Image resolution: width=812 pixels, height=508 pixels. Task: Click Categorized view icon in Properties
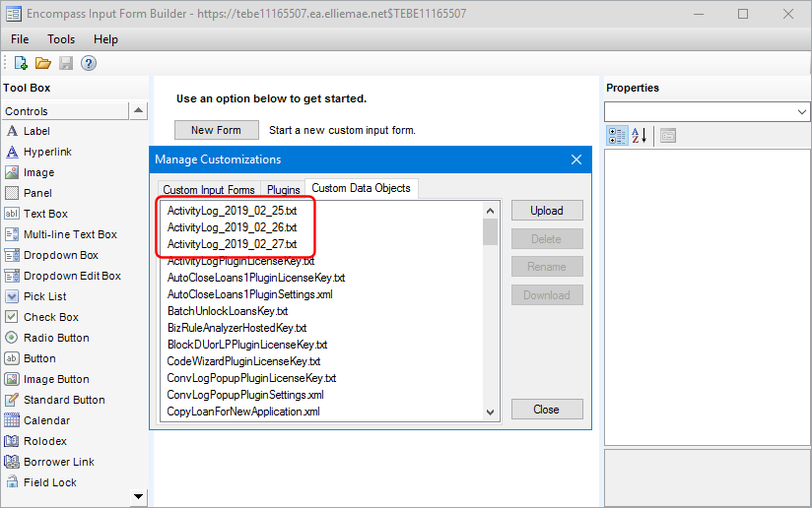tap(617, 136)
